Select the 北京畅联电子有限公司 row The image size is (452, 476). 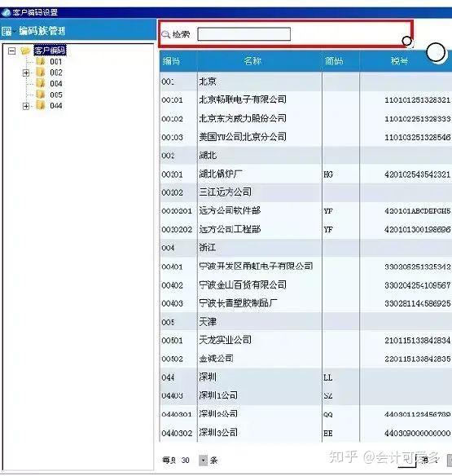[x=305, y=99]
